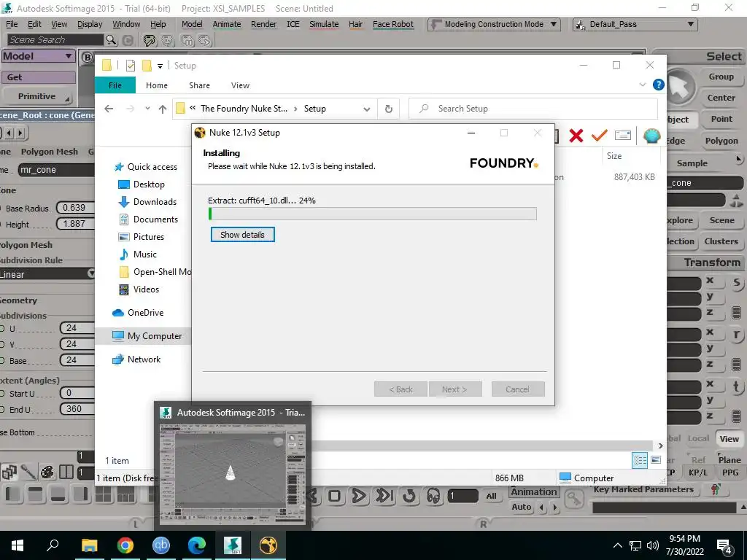This screenshot has height=560, width=747.
Task: Click the Nuke install progress bar
Action: [373, 214]
